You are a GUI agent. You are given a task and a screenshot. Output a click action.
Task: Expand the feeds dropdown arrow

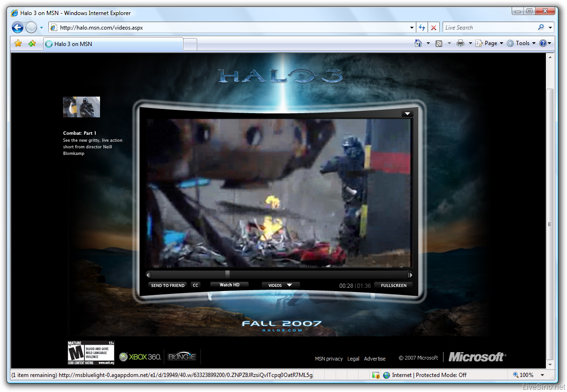coord(449,43)
